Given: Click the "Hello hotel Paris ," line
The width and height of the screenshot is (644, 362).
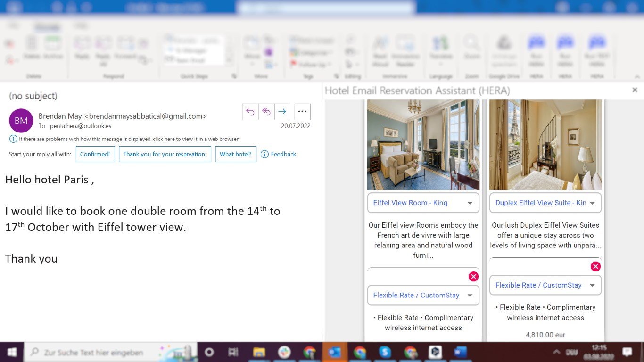Looking at the screenshot, I should 50,180.
